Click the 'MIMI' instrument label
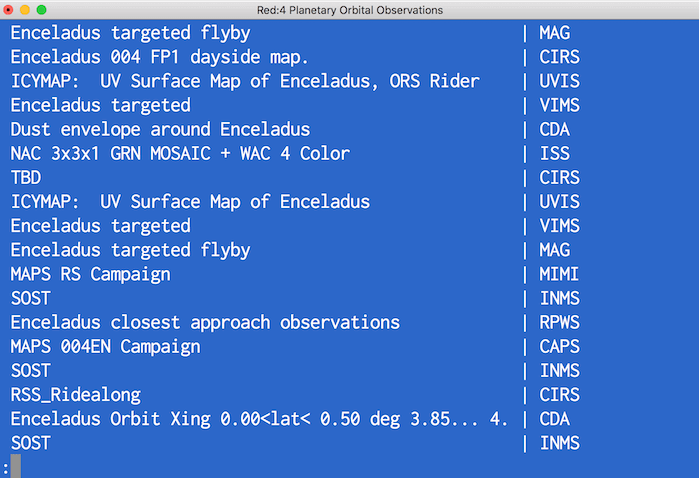Screen dimensions: 699x478 pyautogui.click(x=559, y=274)
